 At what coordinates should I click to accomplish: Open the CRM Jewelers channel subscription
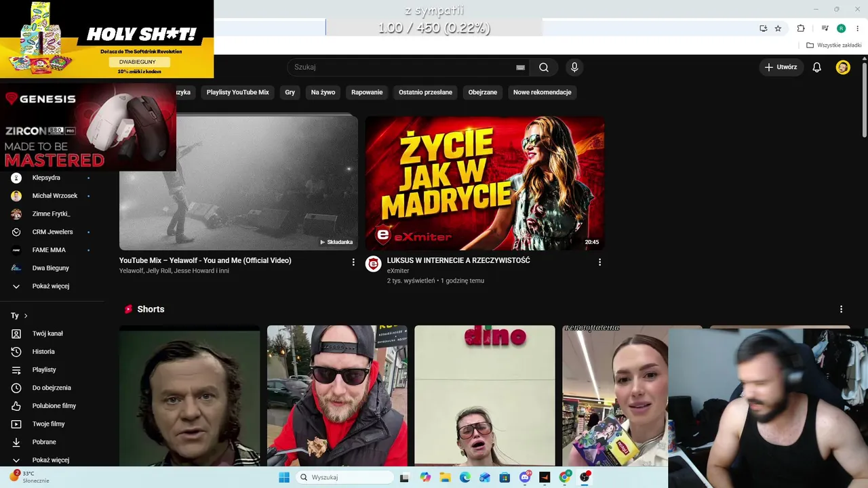tap(52, 232)
